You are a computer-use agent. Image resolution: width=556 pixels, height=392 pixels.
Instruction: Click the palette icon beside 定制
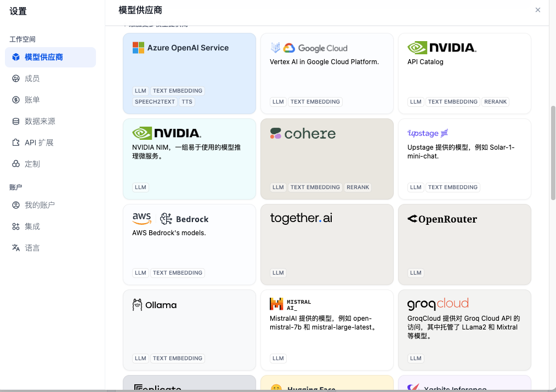click(x=15, y=164)
